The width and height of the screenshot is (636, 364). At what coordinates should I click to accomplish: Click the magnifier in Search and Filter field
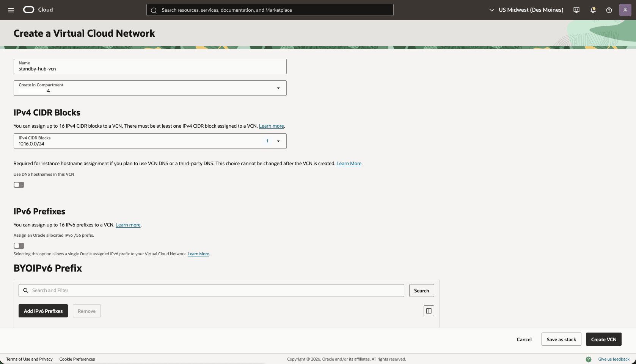tap(25, 290)
